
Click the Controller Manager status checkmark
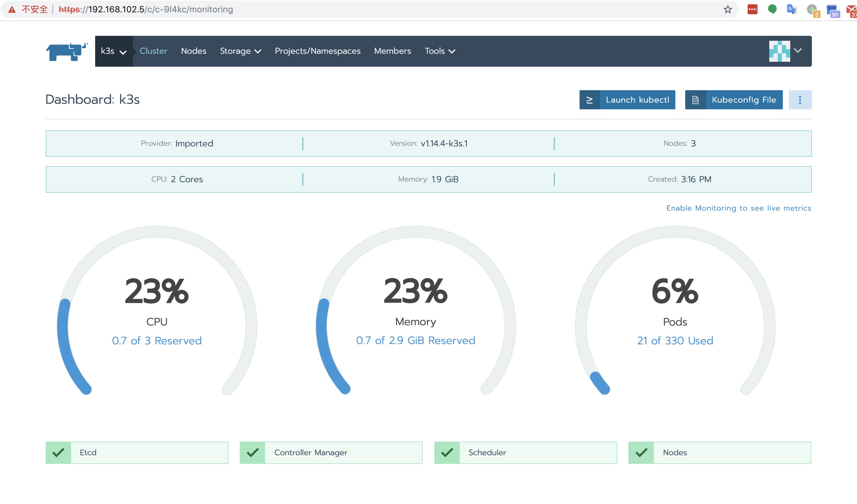[253, 453]
